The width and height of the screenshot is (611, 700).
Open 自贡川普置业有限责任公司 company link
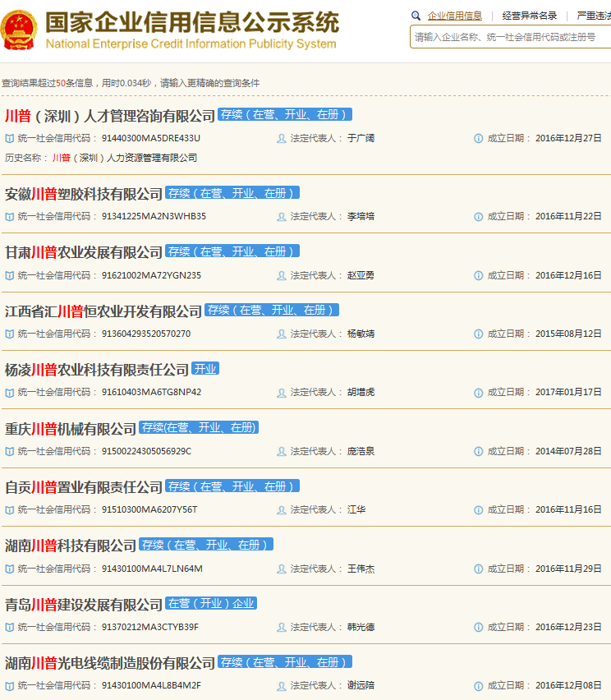click(x=84, y=487)
